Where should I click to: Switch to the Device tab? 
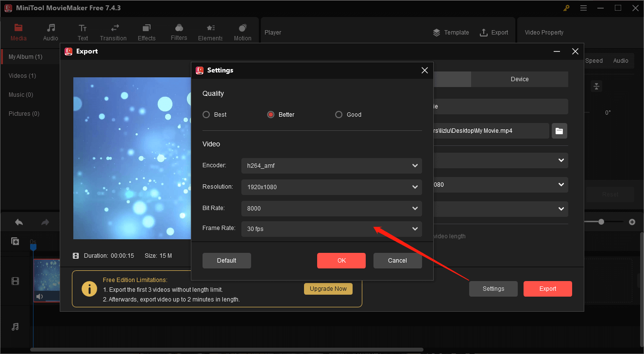pyautogui.click(x=520, y=79)
